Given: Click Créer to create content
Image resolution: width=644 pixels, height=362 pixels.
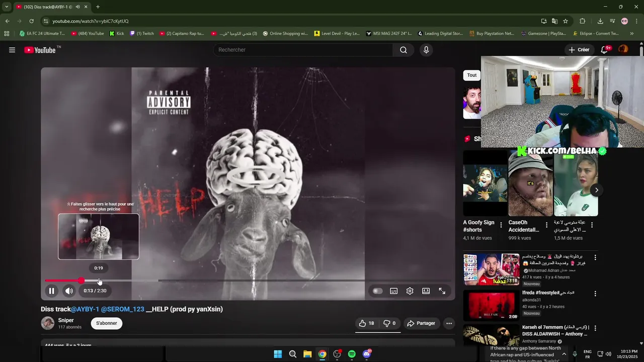Looking at the screenshot, I should click(x=579, y=50).
